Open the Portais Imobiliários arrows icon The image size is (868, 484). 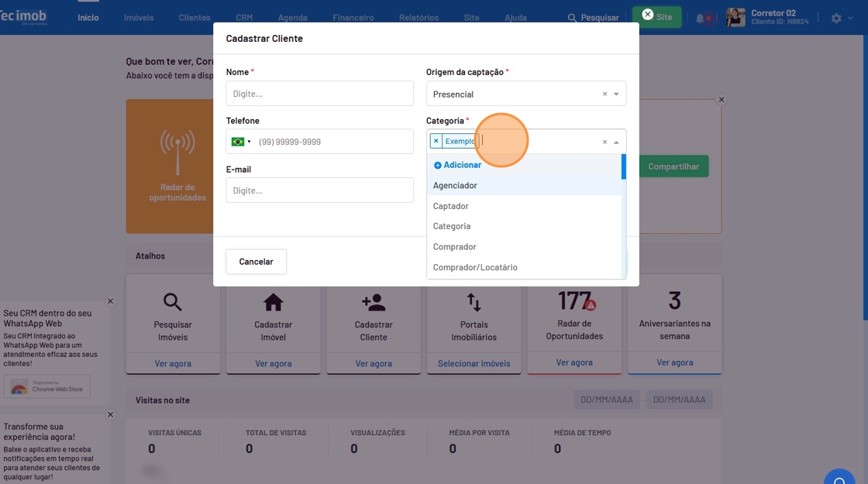click(x=474, y=302)
